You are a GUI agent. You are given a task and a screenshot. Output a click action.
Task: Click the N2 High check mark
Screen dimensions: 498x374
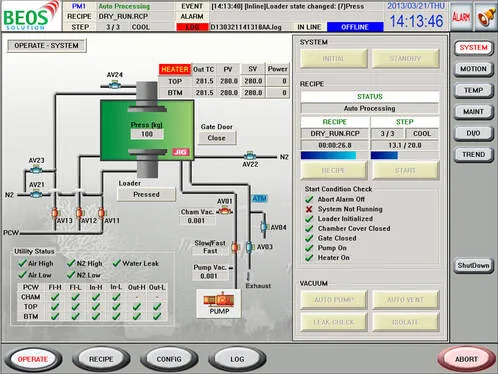71,263
